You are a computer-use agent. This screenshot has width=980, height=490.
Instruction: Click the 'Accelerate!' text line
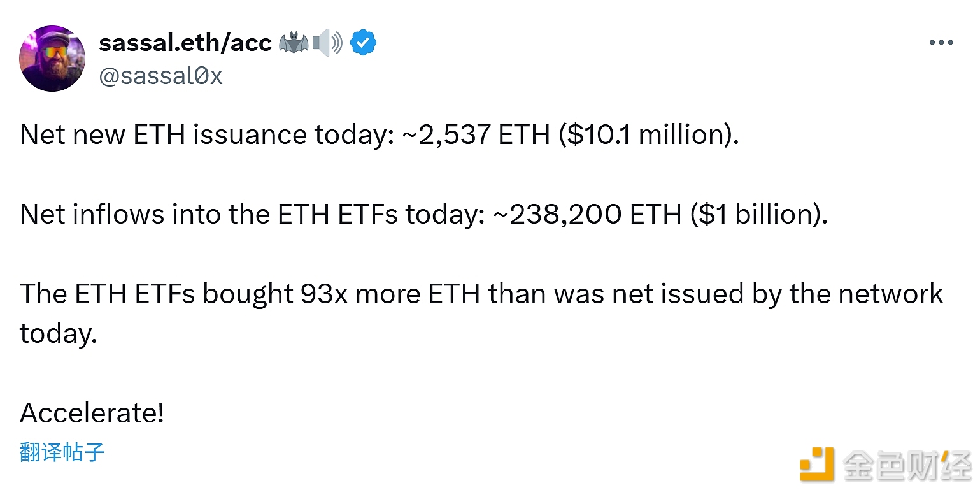point(92,413)
